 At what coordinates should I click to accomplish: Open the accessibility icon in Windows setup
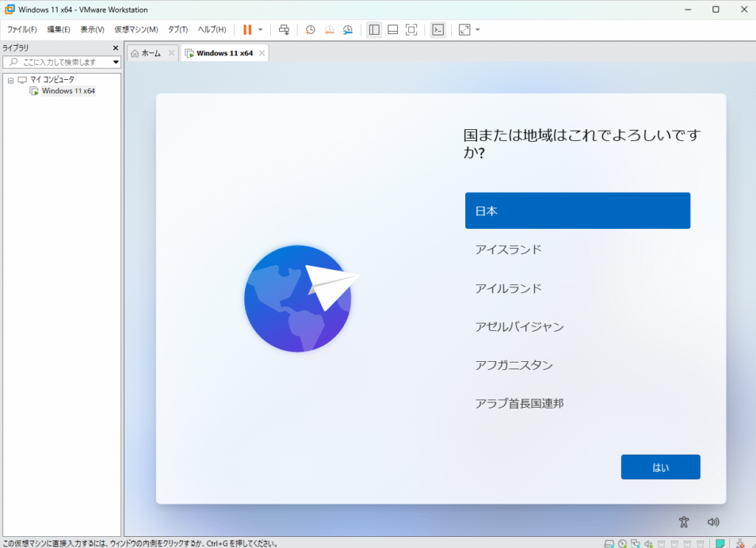[x=684, y=522]
